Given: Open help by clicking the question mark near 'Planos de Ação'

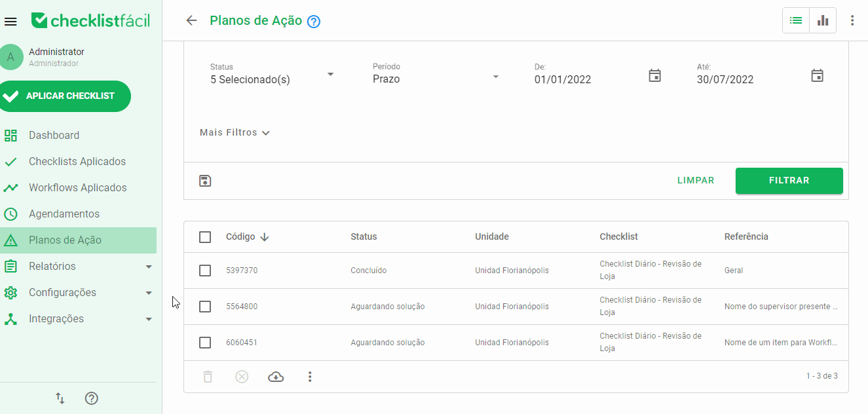Looking at the screenshot, I should pyautogui.click(x=313, y=21).
